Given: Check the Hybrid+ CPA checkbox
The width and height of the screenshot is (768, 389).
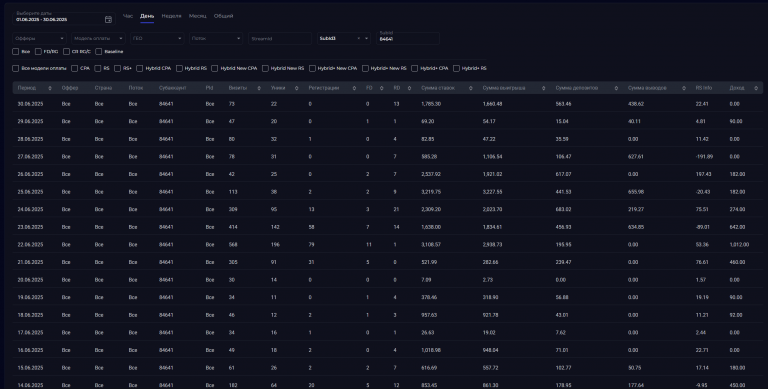Looking at the screenshot, I should click(415, 69).
